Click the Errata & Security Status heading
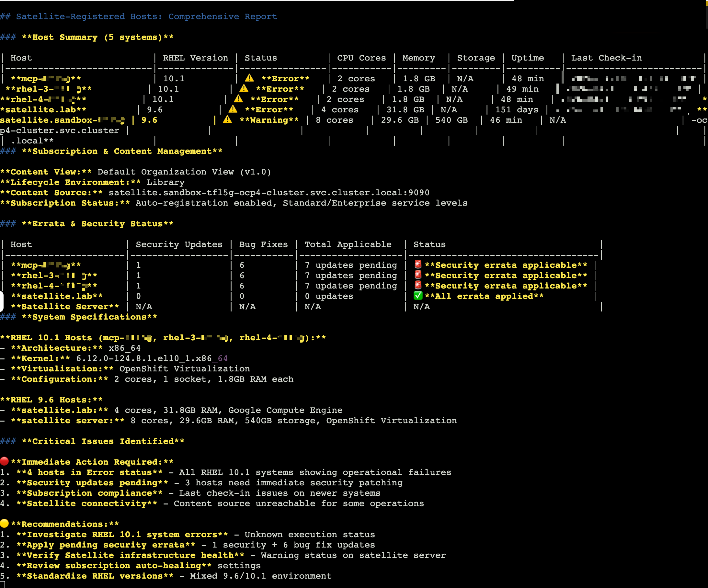 (x=97, y=223)
